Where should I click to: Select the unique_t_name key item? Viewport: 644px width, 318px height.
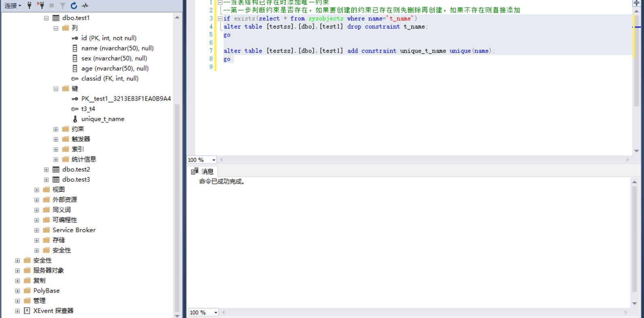(103, 119)
